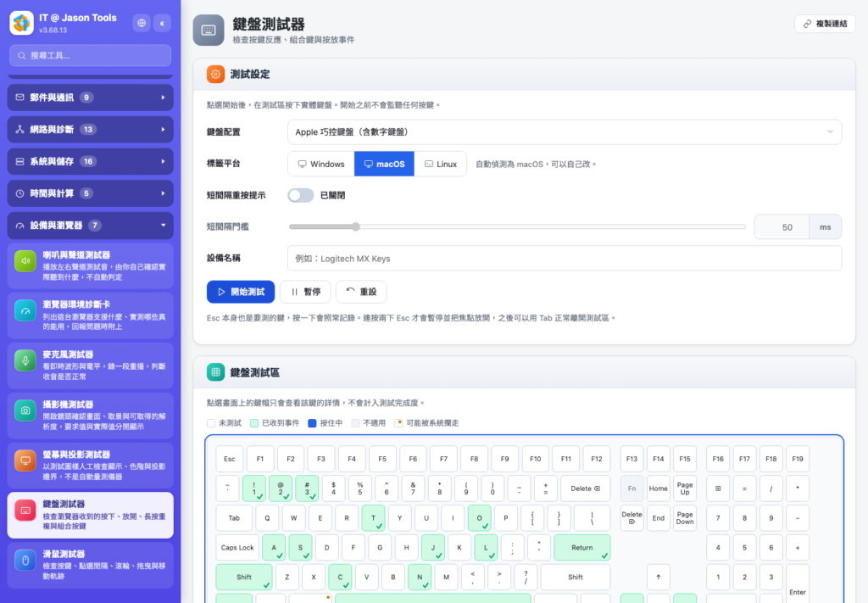The width and height of the screenshot is (868, 603).
Task: Click the 複製連結 copy link button
Action: [825, 24]
